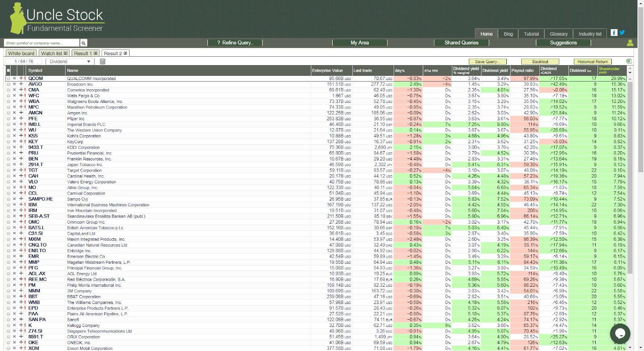Screen dimensions: 644x351
Task: Check the AVGO row checkbox
Action: (x=8, y=84)
